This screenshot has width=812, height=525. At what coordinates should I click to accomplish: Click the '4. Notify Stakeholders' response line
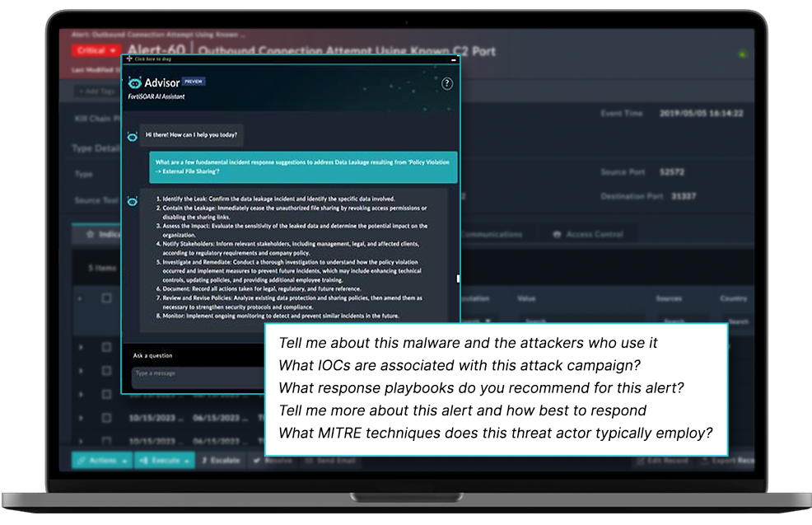pyautogui.click(x=287, y=248)
